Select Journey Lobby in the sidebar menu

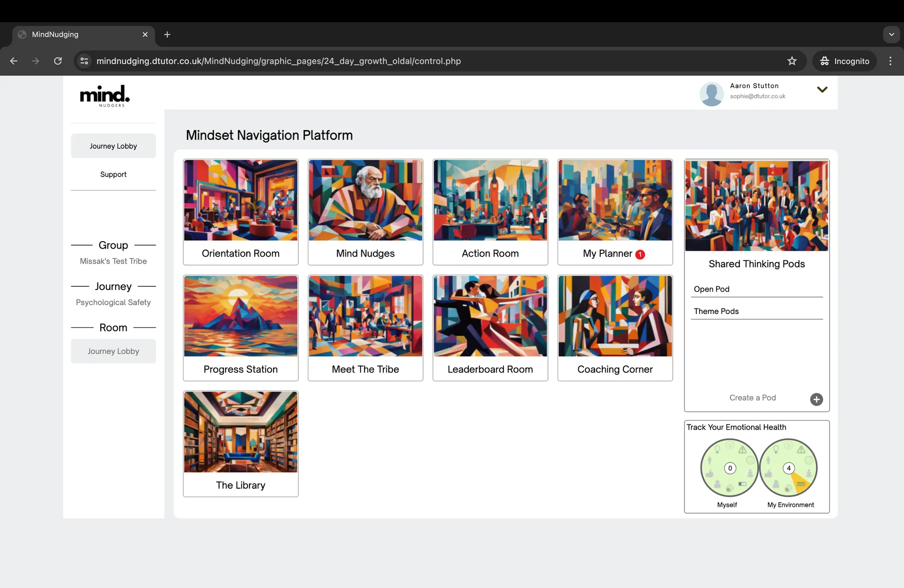(113, 146)
